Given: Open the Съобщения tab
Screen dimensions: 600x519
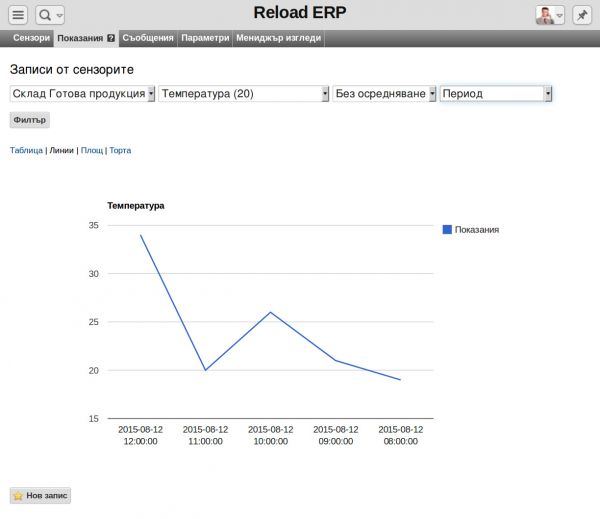Looking at the screenshot, I should (148, 38).
